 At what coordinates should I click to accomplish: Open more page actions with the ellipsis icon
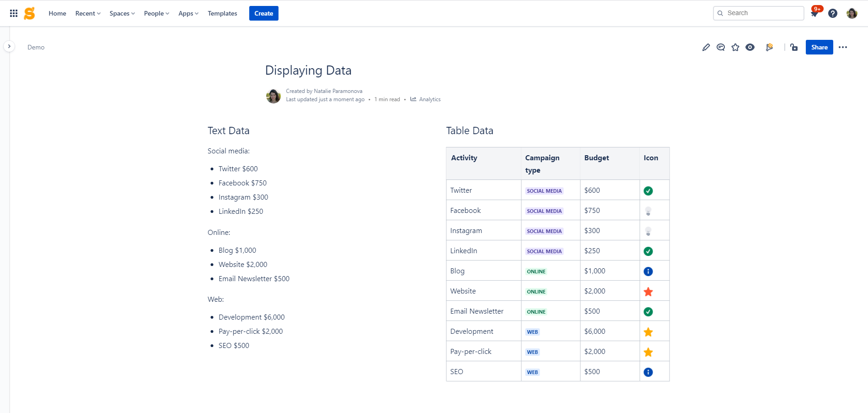tap(844, 47)
